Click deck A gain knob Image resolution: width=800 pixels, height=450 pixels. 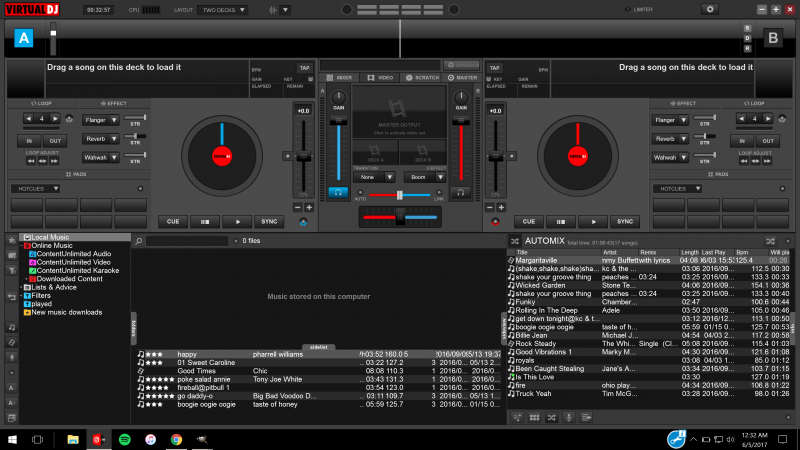[338, 97]
